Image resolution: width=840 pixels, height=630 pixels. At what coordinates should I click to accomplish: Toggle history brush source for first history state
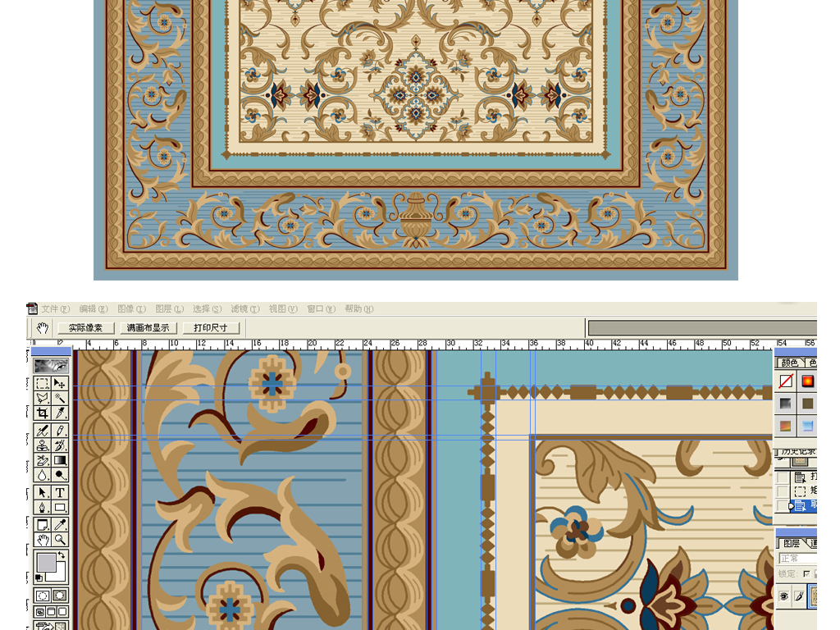pyautogui.click(x=782, y=477)
